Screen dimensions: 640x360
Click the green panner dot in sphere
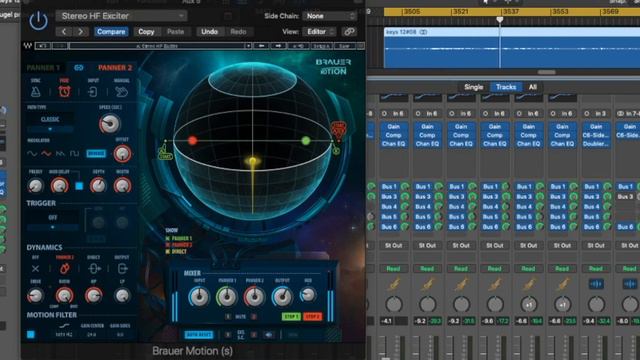(306, 141)
